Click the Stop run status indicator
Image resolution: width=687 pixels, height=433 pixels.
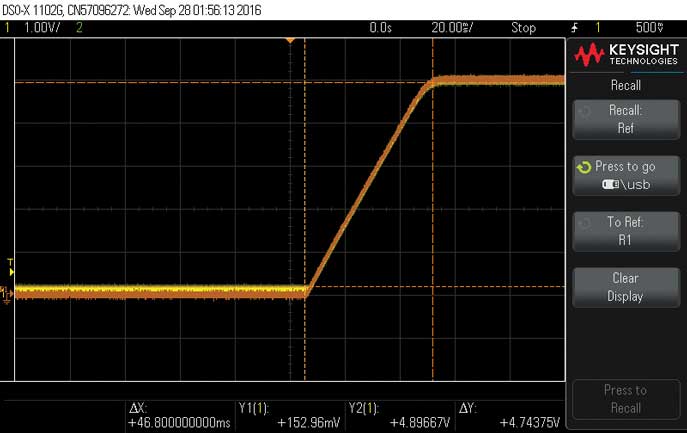pos(523,28)
